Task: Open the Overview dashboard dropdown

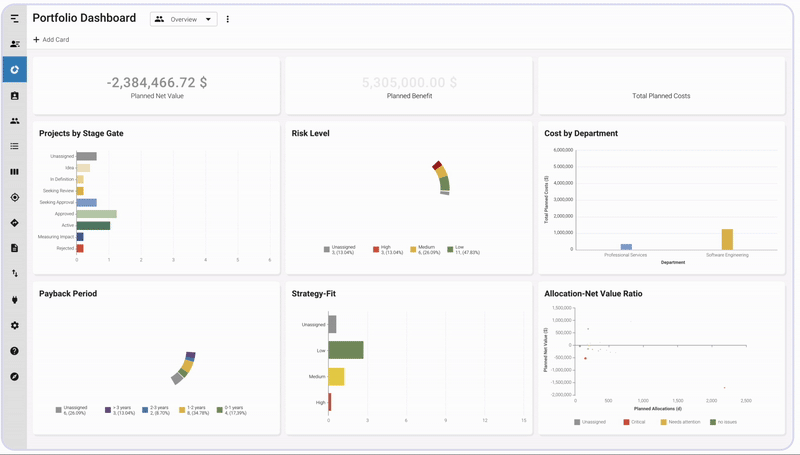Action: coord(183,19)
